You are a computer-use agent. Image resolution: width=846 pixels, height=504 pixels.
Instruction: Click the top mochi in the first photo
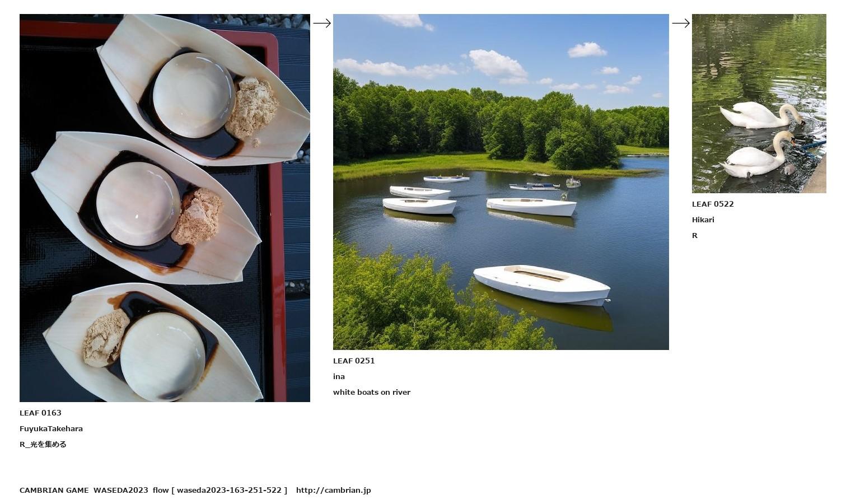(194, 95)
